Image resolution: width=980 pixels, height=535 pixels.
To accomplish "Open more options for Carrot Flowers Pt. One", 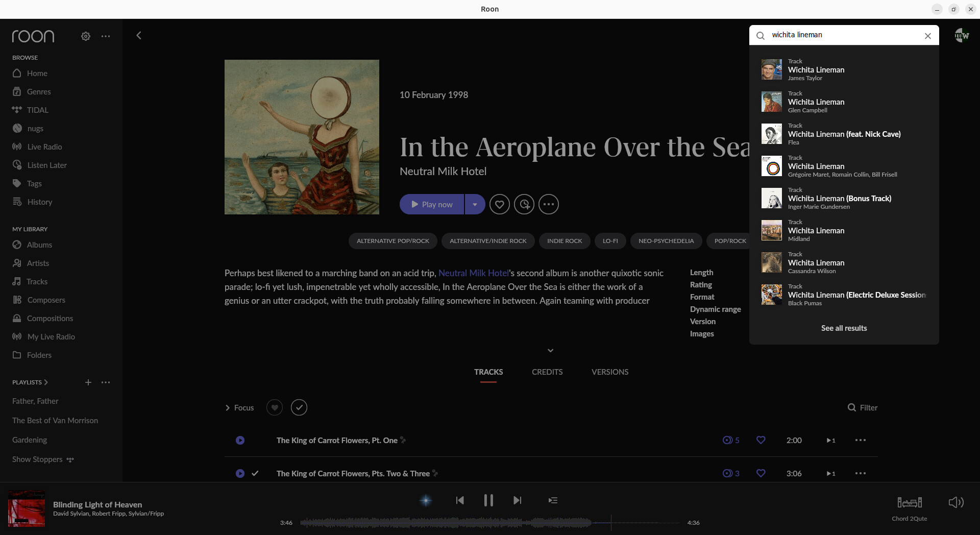I will [861, 440].
